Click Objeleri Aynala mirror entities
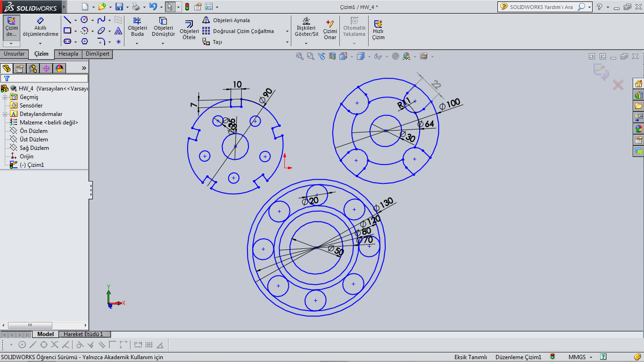This screenshot has width=644, height=362. pos(226,20)
